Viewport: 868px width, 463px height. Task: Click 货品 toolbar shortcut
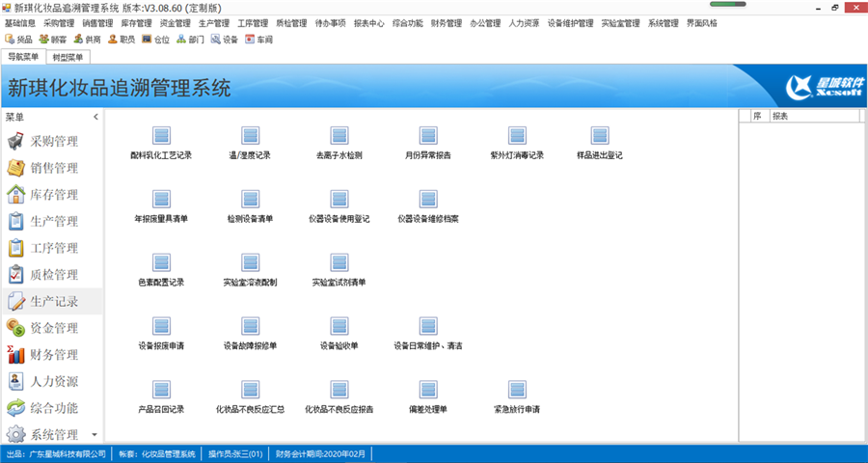(19, 40)
